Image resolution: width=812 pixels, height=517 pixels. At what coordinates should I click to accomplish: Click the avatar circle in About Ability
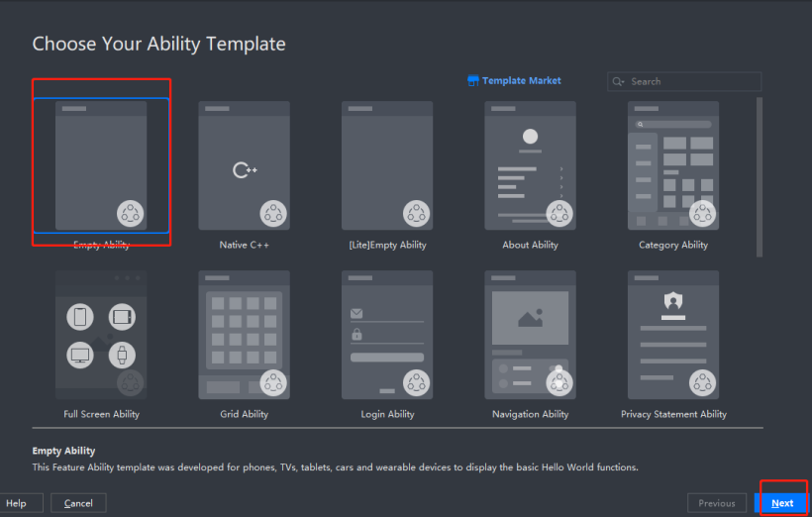pyautogui.click(x=530, y=137)
